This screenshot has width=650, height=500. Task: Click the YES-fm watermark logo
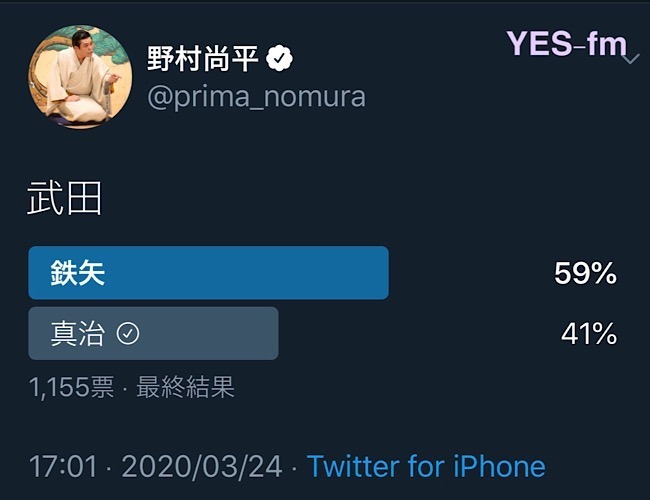[x=566, y=44]
